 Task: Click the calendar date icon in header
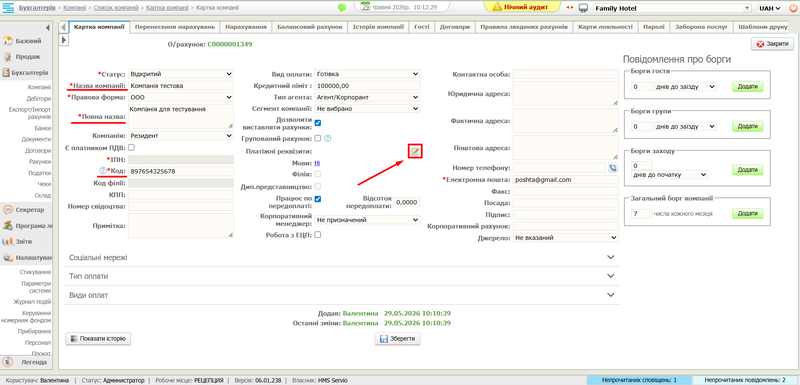[x=365, y=7]
